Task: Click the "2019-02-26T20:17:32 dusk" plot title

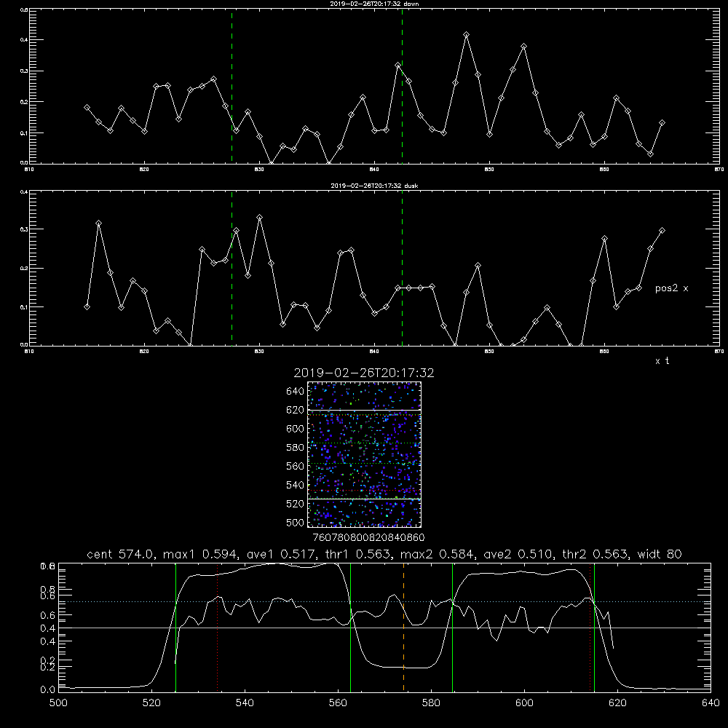Action: click(x=374, y=186)
